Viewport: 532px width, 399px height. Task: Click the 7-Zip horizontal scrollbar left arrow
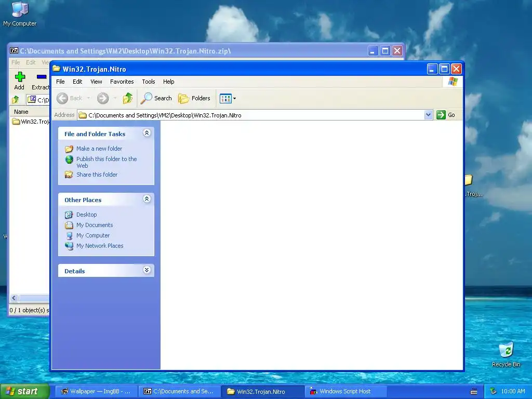[14, 298]
